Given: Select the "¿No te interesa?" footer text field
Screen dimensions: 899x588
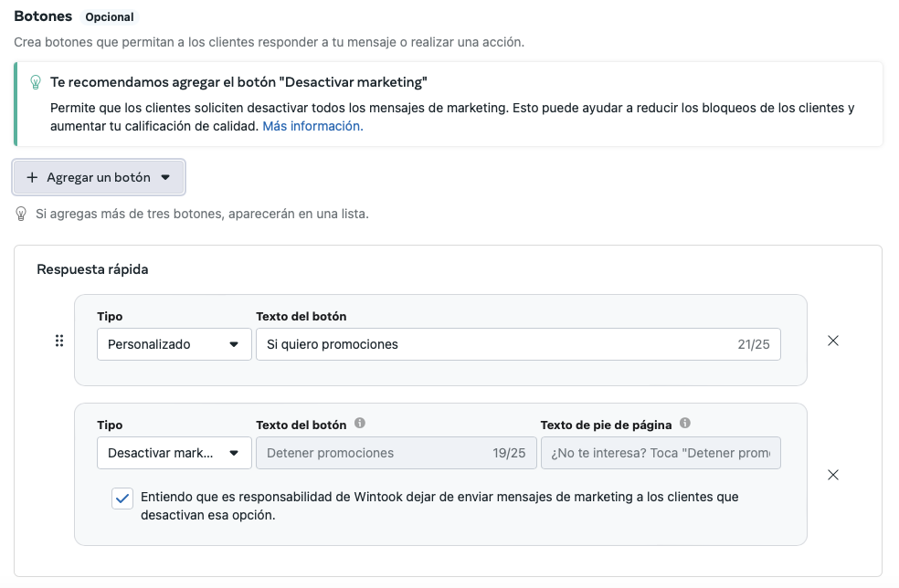Looking at the screenshot, I should click(660, 453).
